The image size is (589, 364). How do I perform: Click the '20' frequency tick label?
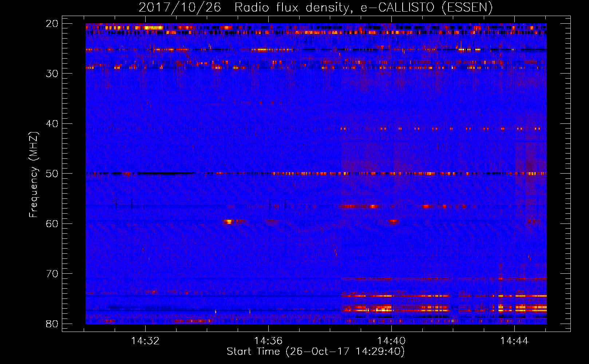(x=52, y=24)
